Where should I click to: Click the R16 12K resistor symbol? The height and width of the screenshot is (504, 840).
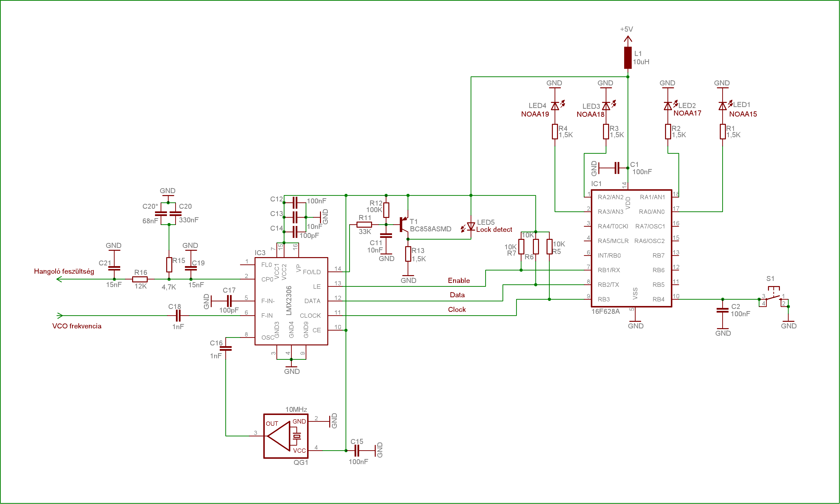click(140, 279)
